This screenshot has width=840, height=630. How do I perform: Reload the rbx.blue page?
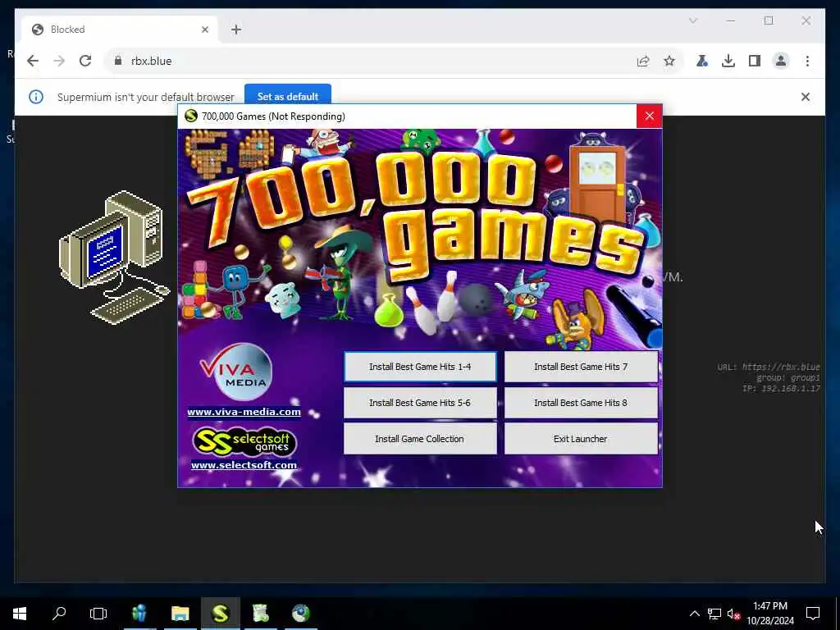point(85,61)
